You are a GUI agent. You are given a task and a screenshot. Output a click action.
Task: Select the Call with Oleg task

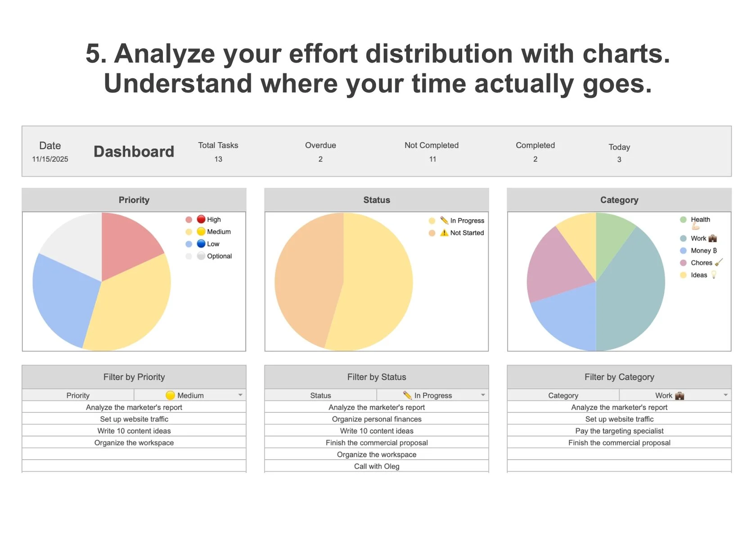(377, 466)
